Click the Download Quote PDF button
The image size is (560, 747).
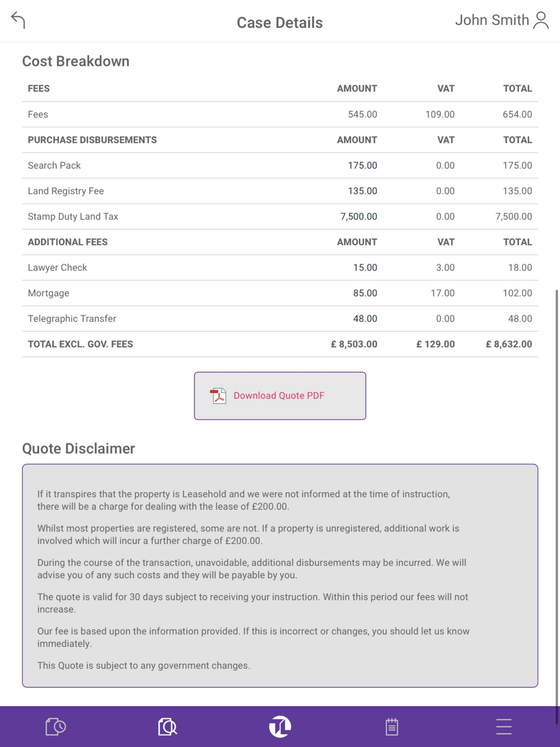280,396
